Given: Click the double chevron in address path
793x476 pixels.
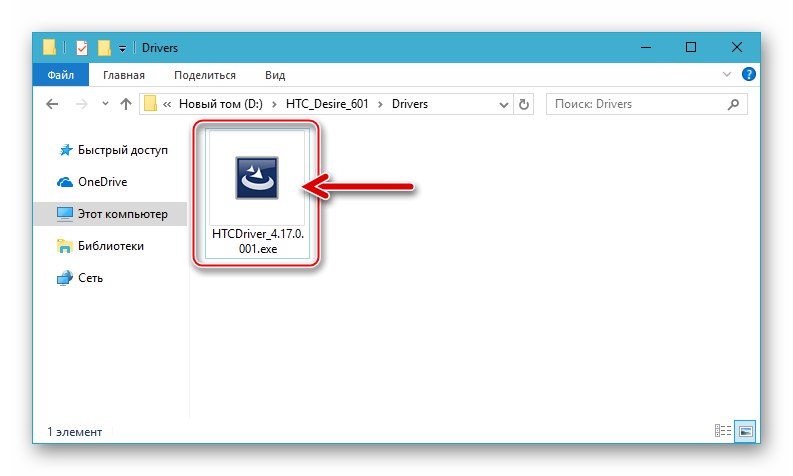Looking at the screenshot, I should tap(167, 104).
